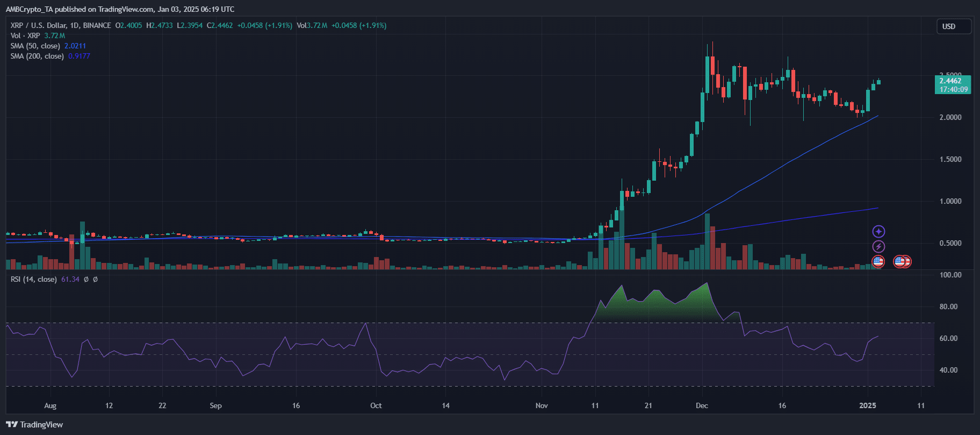Viewport: 980px width, 435px height.
Task: Click the overlapping US flag icons
Action: point(902,262)
